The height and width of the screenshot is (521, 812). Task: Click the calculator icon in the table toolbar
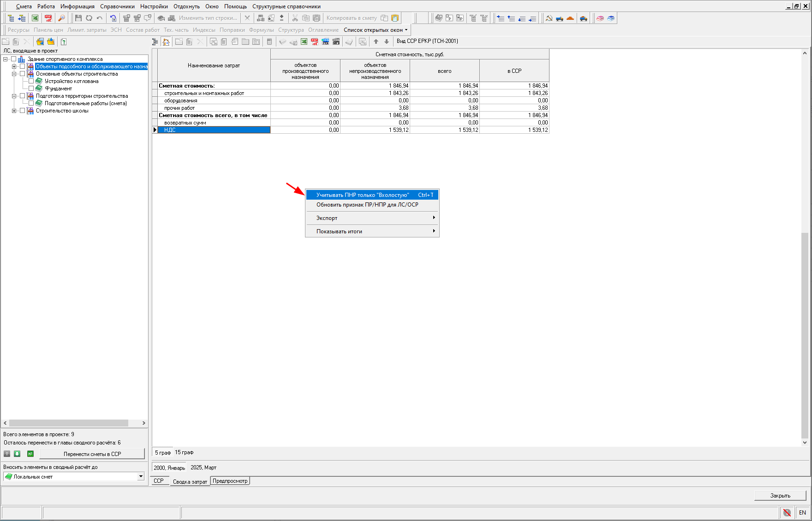click(x=269, y=41)
